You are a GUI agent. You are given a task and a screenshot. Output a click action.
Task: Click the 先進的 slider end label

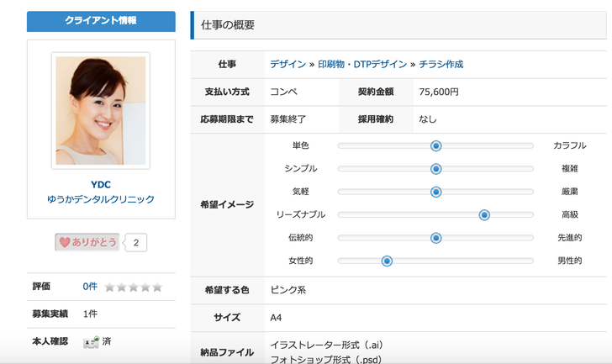tap(570, 238)
